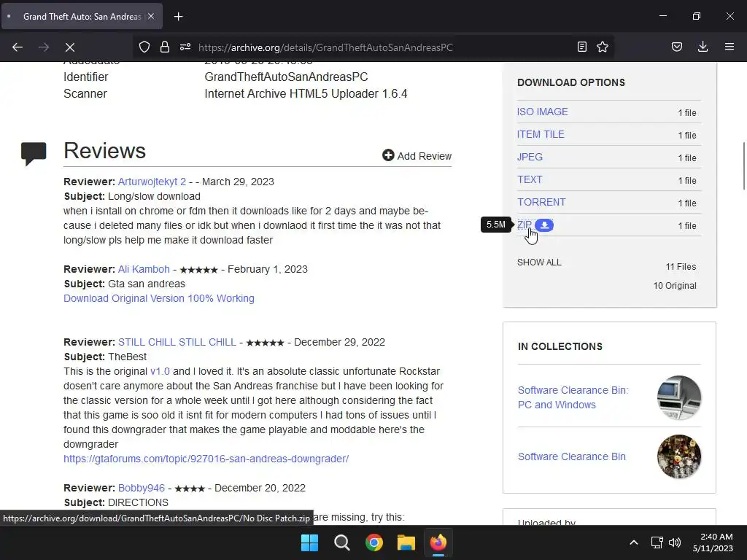Click the 10 Original text
The width and height of the screenshot is (747, 560).
coord(675,286)
